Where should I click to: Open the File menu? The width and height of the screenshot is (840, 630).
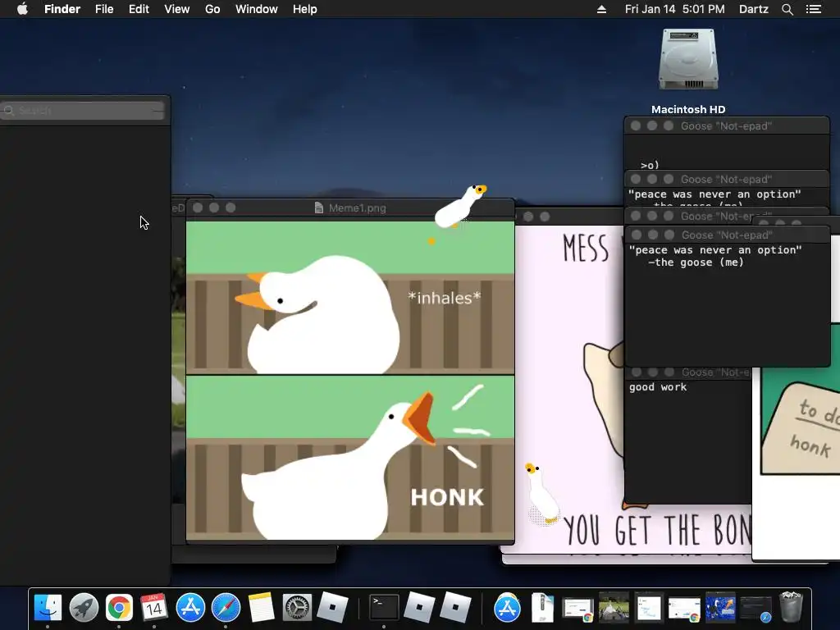click(x=104, y=9)
